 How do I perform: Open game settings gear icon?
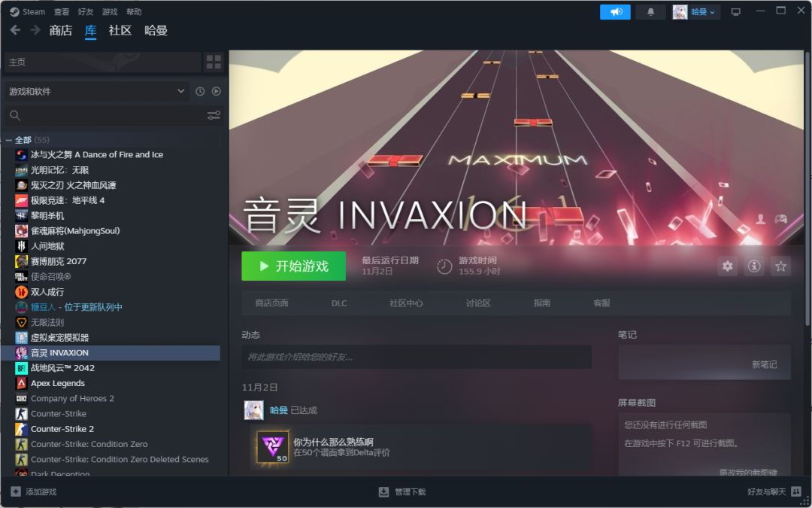pyautogui.click(x=728, y=266)
